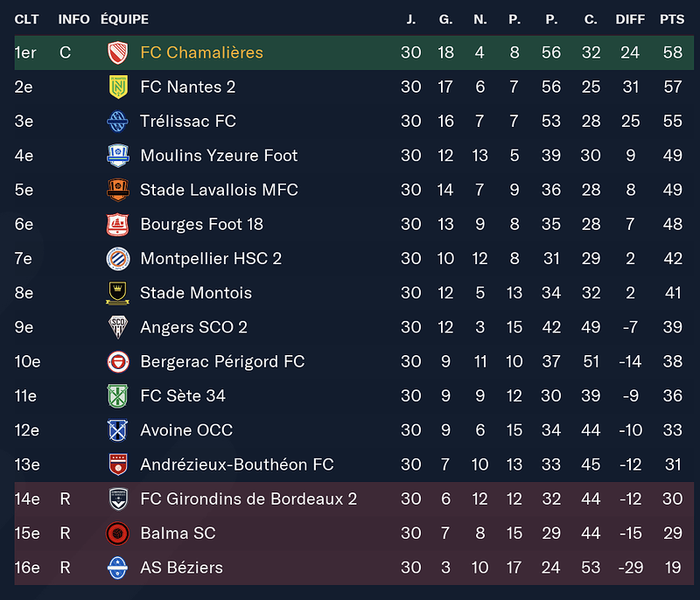
Task: Open Moulins Yzeure Foot team link
Action: [x=219, y=156]
